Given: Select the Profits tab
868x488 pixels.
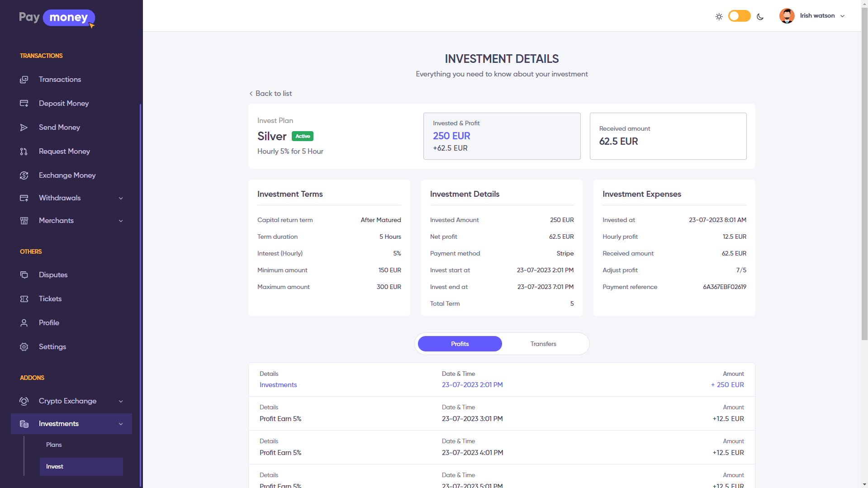Looking at the screenshot, I should [460, 344].
